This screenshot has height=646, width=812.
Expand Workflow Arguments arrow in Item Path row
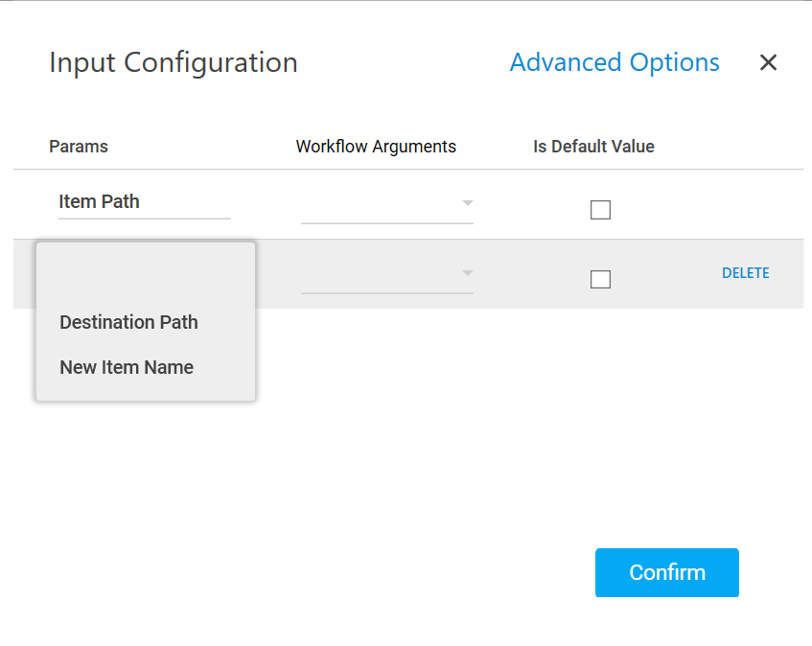[468, 203]
